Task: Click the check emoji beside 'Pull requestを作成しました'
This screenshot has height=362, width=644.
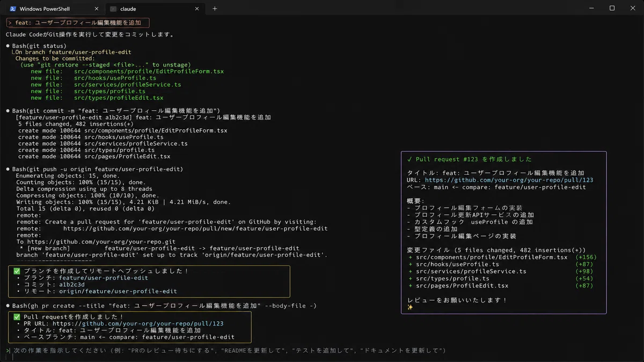Action: (18, 317)
